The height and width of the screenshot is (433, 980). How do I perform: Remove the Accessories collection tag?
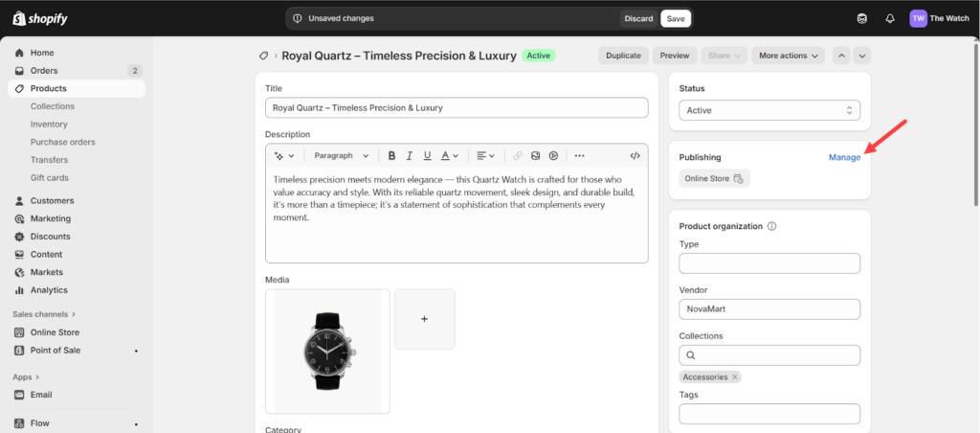click(735, 377)
